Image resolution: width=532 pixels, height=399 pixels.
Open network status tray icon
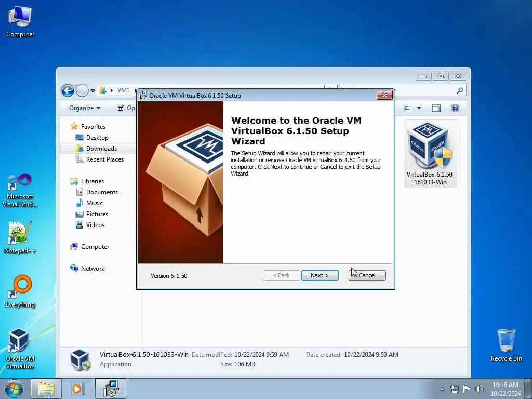[x=454, y=389]
